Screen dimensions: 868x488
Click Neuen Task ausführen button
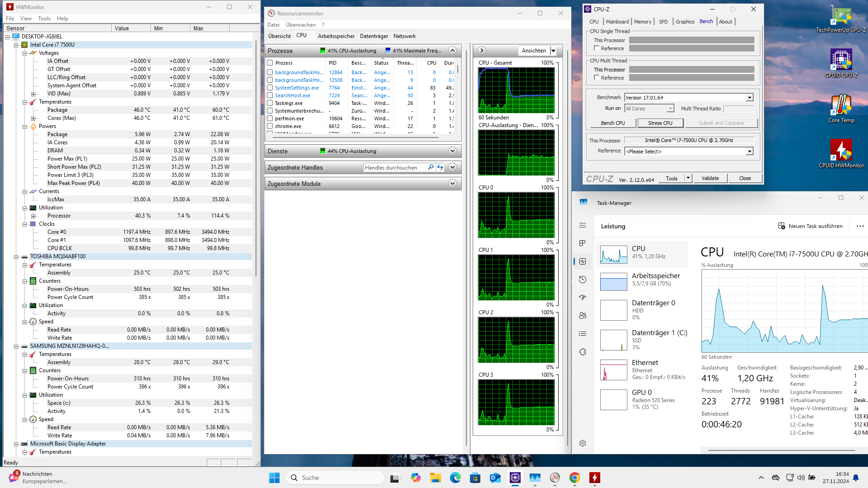coord(810,226)
